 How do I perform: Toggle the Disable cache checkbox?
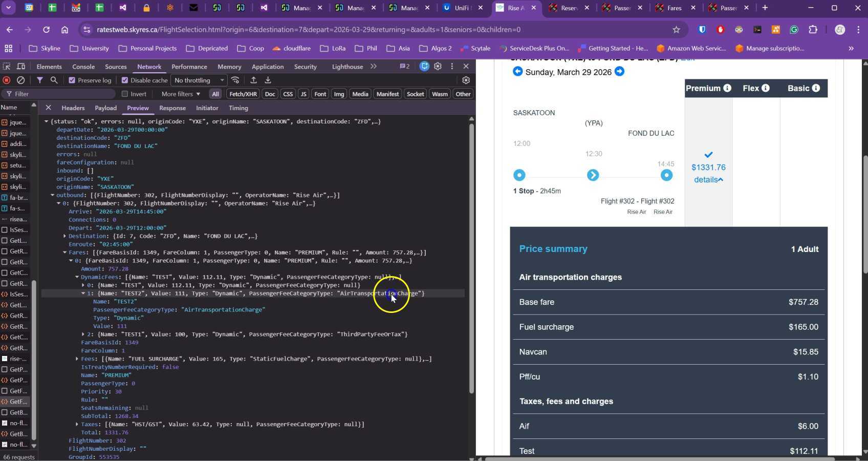click(x=125, y=80)
